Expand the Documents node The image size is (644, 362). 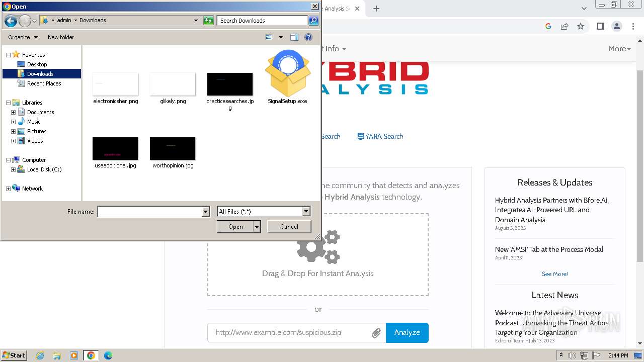13,112
